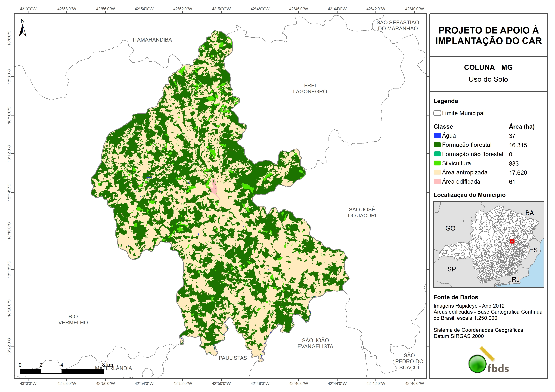Click the Formação florestal dark green swatch
The width and height of the screenshot is (555, 392).
coord(437,145)
